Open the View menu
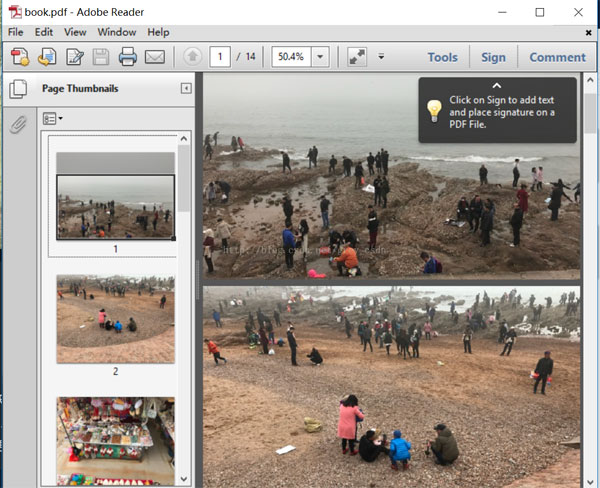The height and width of the screenshot is (488, 600). [75, 32]
